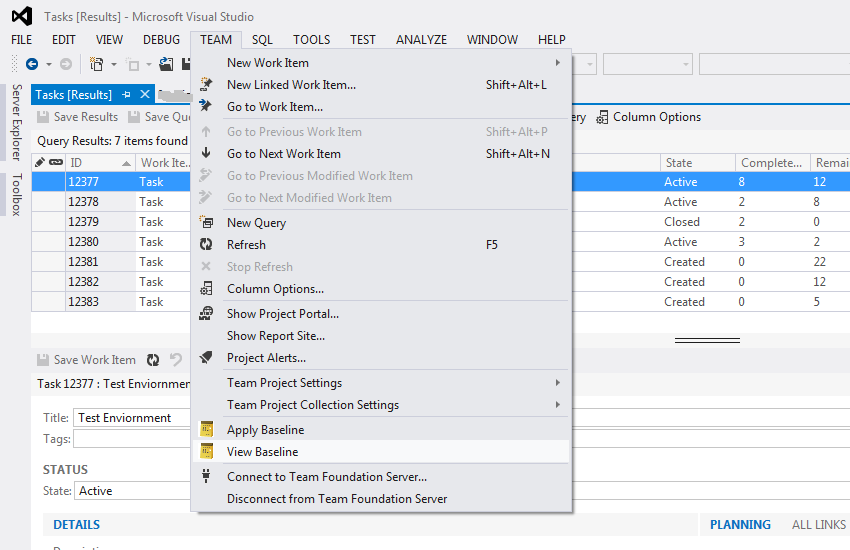Close the Tasks [Results] tab
Image resolution: width=850 pixels, height=550 pixels.
[x=145, y=94]
